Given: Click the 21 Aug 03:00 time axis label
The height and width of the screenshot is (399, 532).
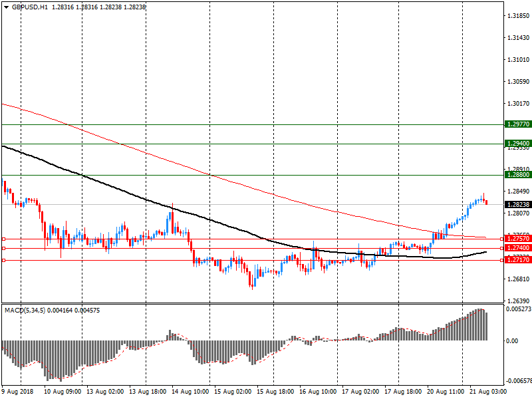Looking at the screenshot, I should [x=488, y=392].
